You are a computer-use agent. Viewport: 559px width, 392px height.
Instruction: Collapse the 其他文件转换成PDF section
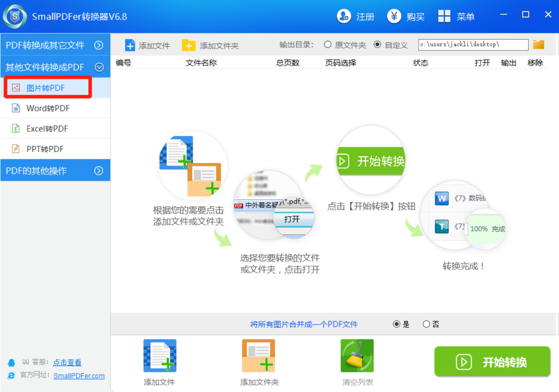(x=55, y=67)
